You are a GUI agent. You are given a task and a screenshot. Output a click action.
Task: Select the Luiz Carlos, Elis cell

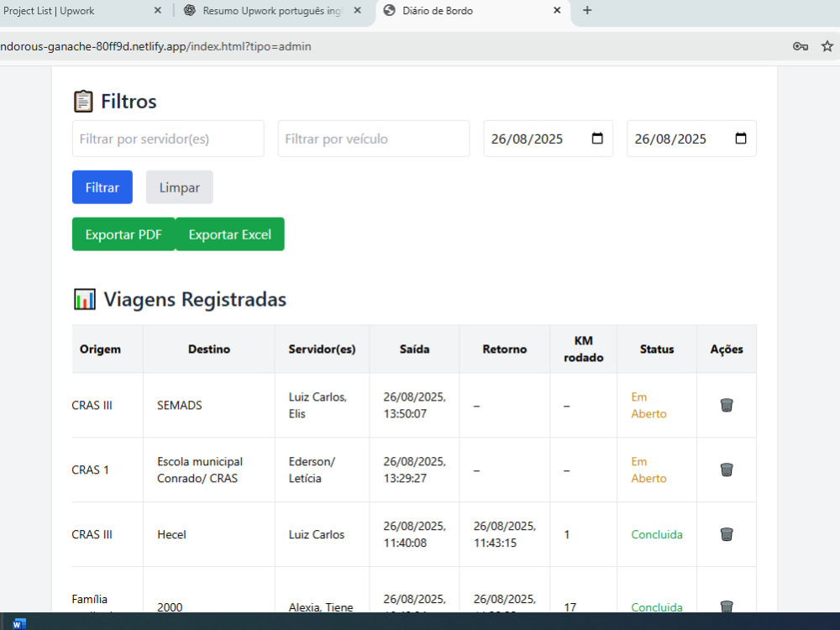[x=322, y=406]
